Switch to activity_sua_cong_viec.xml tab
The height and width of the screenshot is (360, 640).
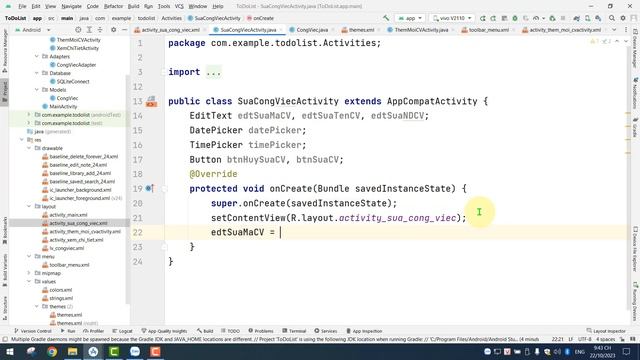[167, 30]
